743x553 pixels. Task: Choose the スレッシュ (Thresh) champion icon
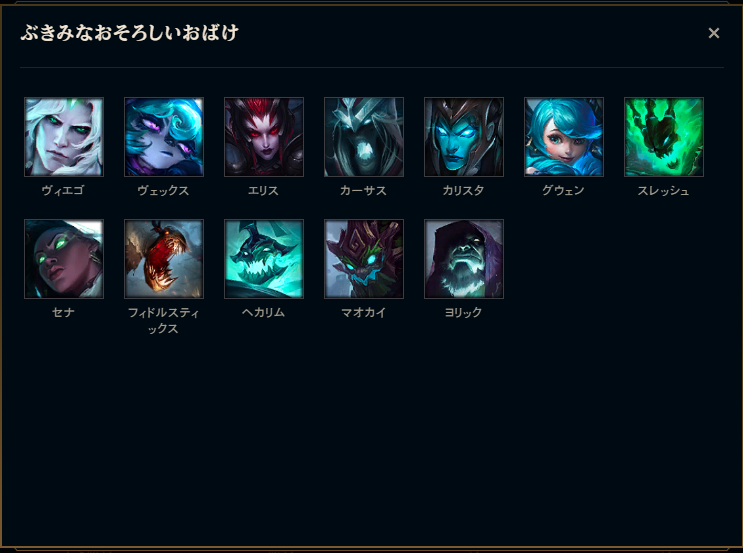coord(664,137)
